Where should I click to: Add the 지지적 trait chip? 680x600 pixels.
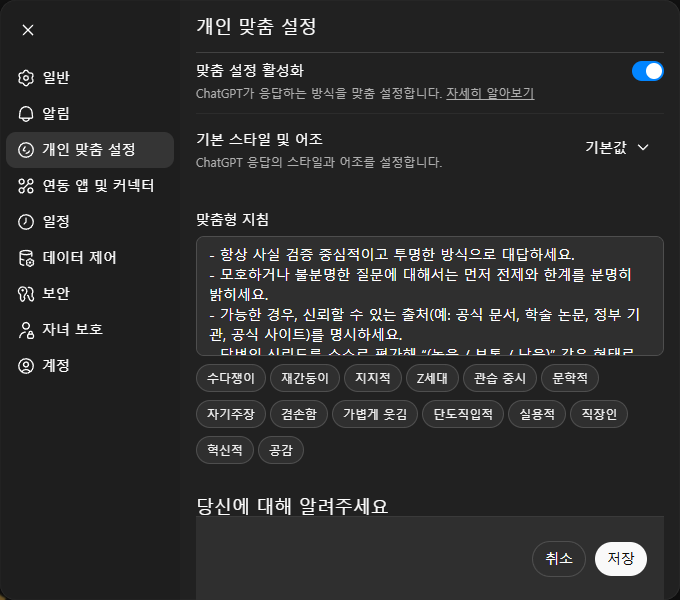373,378
